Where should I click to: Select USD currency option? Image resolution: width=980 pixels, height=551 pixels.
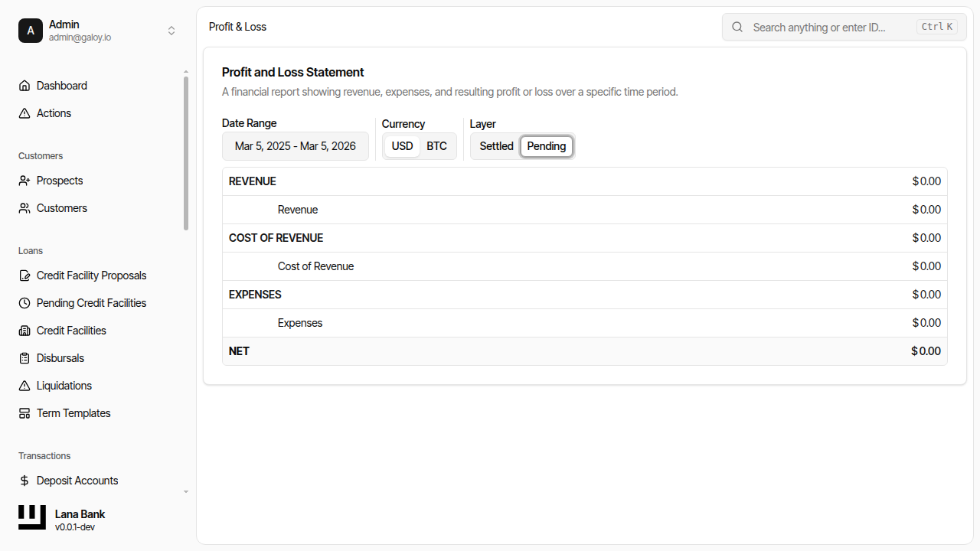point(402,146)
